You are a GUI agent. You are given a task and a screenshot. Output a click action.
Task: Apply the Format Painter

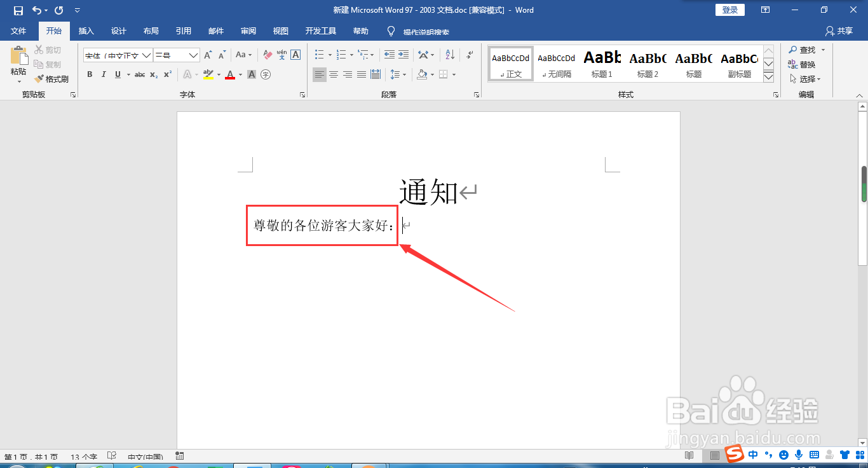pos(52,78)
